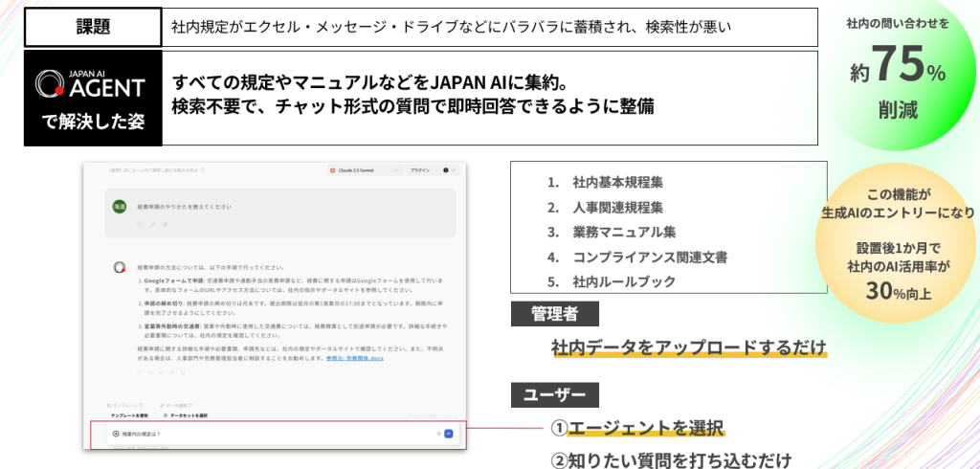Click the line 検索不要で、チャット形式の質問で即時回答
This screenshot has height=469, width=980.
click(x=413, y=107)
